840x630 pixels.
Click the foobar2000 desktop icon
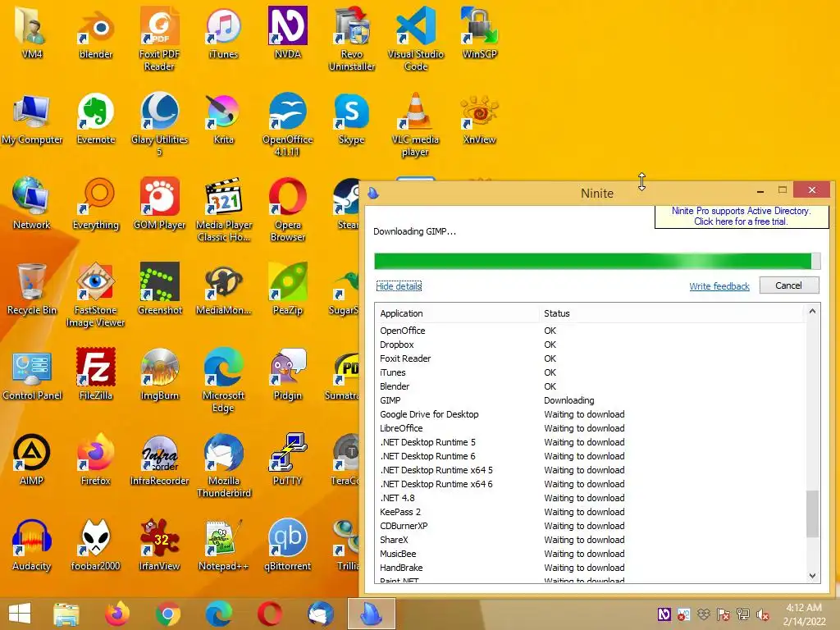pyautogui.click(x=96, y=545)
